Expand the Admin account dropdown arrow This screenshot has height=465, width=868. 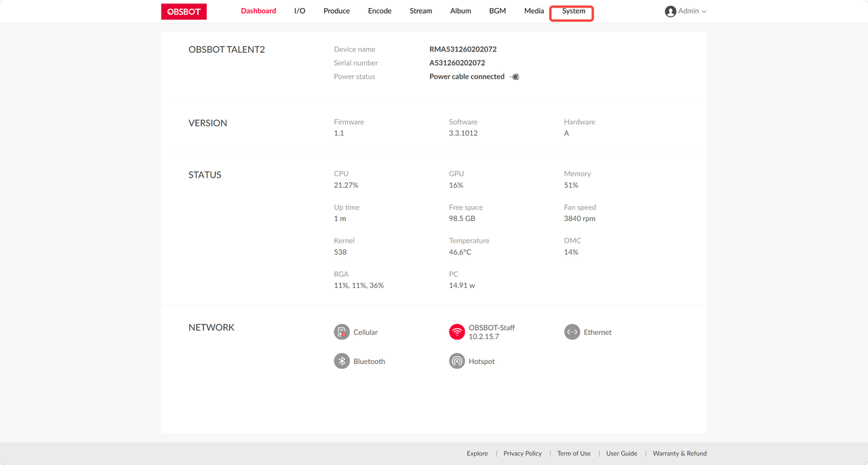(704, 12)
